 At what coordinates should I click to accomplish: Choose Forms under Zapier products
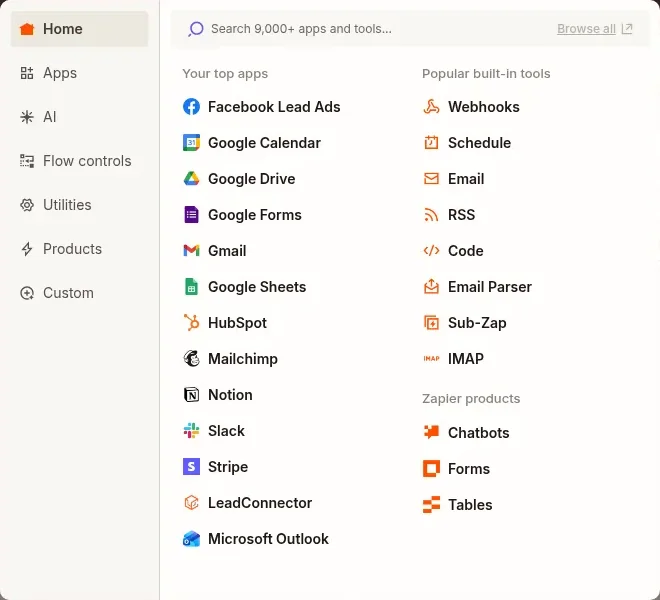(x=469, y=469)
